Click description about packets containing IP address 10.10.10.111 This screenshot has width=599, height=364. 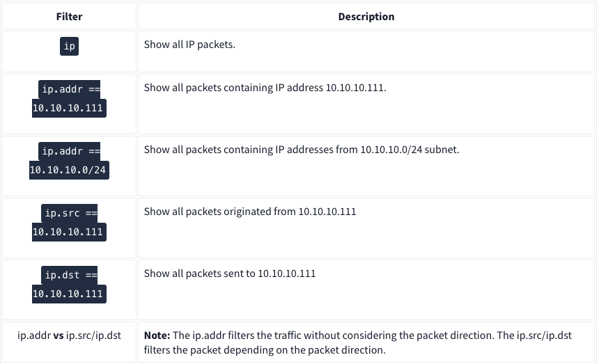(265, 88)
